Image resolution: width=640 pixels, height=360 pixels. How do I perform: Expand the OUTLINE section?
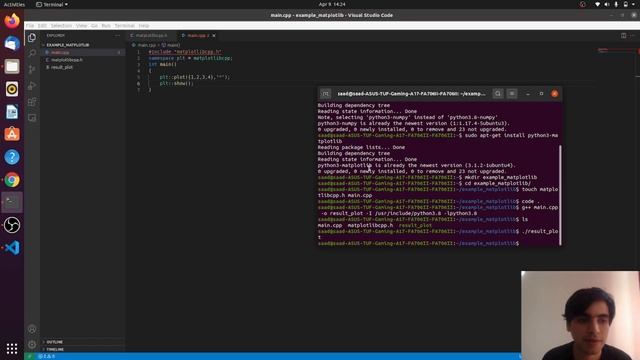pos(54,342)
